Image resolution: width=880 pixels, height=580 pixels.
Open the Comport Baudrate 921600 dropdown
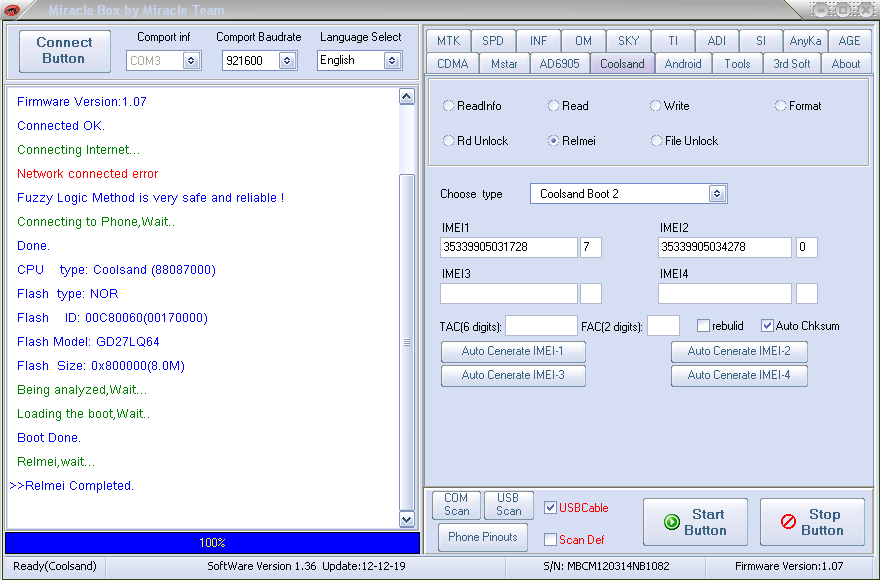(287, 61)
